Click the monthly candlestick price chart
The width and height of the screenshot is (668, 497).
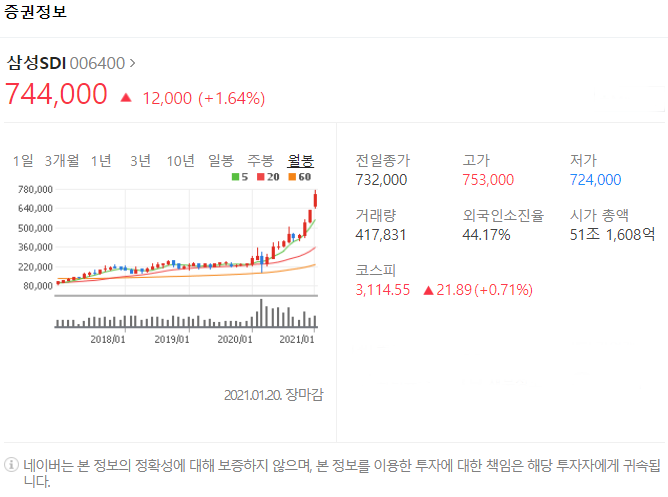[x=186, y=242]
